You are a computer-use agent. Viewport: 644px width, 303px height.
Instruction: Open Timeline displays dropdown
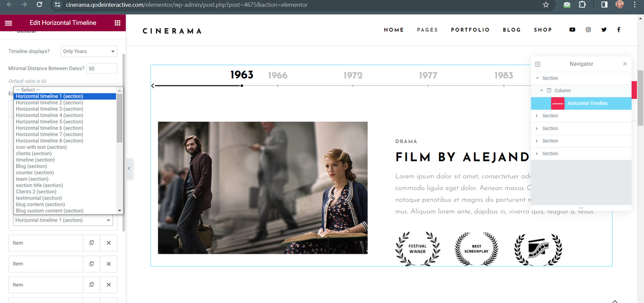89,51
